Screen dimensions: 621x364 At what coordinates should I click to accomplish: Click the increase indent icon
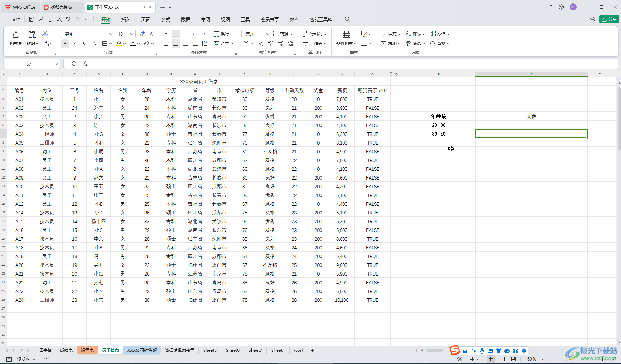205,34
